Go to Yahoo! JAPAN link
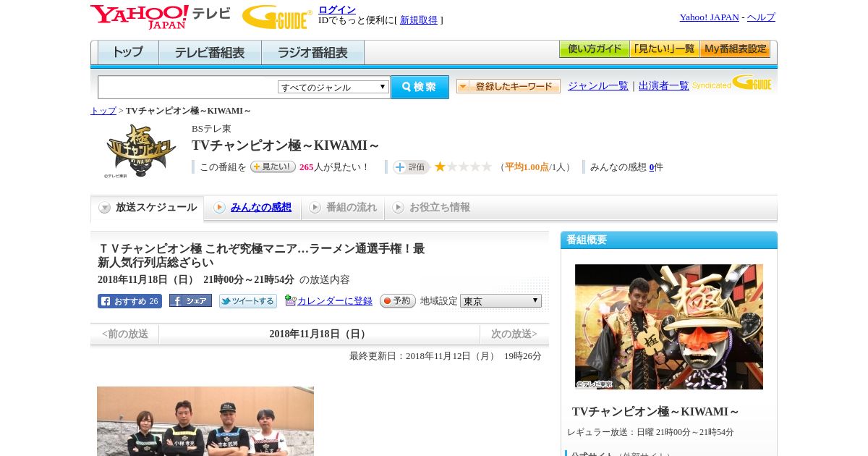Image resolution: width=868 pixels, height=456 pixels. 709,17
